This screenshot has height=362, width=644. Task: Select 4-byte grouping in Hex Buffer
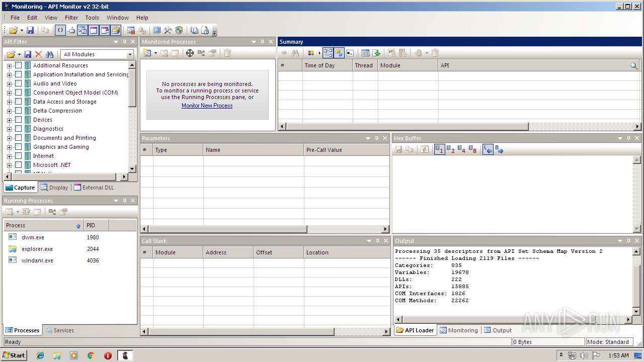pyautogui.click(x=461, y=149)
